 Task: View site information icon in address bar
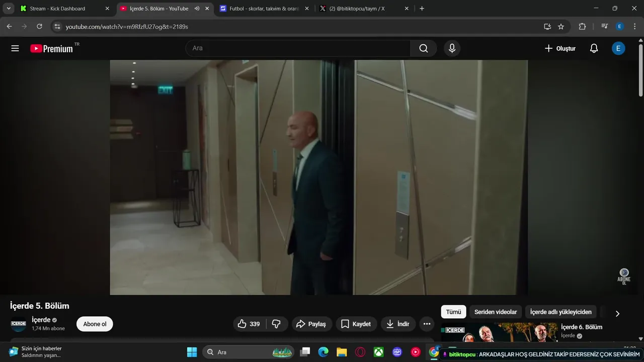57,26
